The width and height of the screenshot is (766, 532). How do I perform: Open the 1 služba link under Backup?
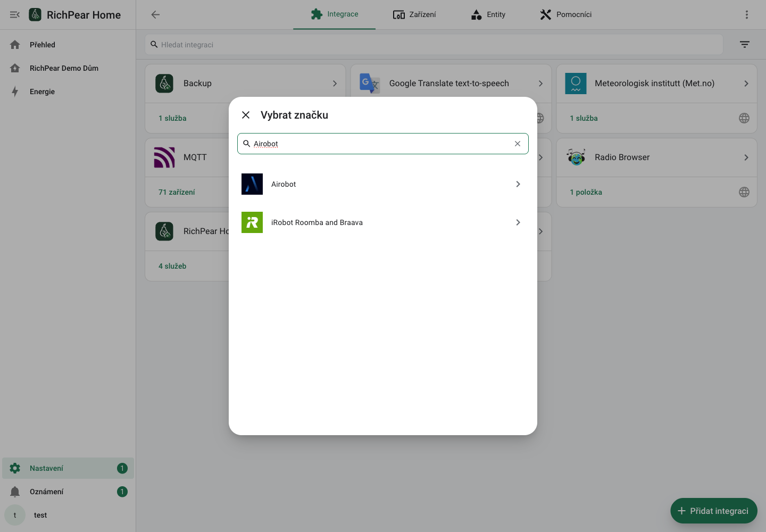(x=172, y=118)
